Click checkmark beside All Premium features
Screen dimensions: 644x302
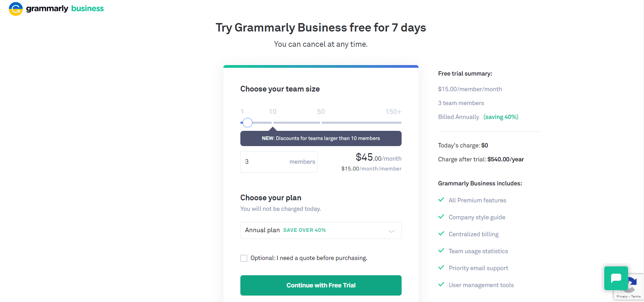pos(441,200)
